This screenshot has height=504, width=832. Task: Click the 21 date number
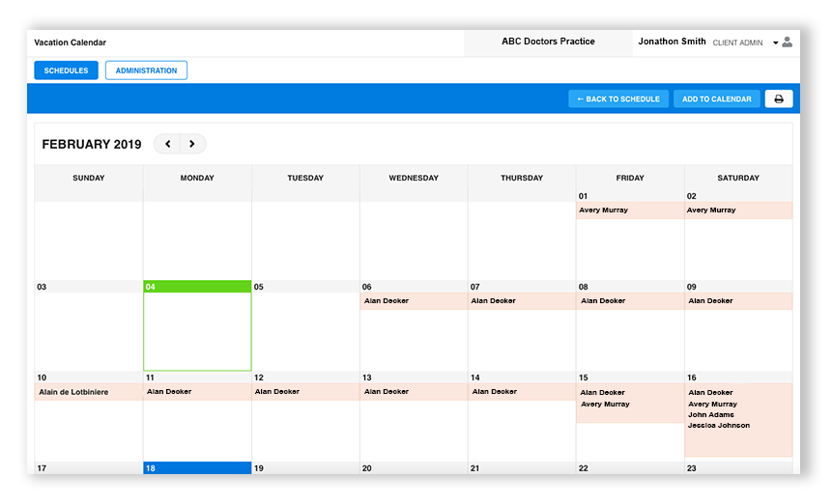(474, 468)
